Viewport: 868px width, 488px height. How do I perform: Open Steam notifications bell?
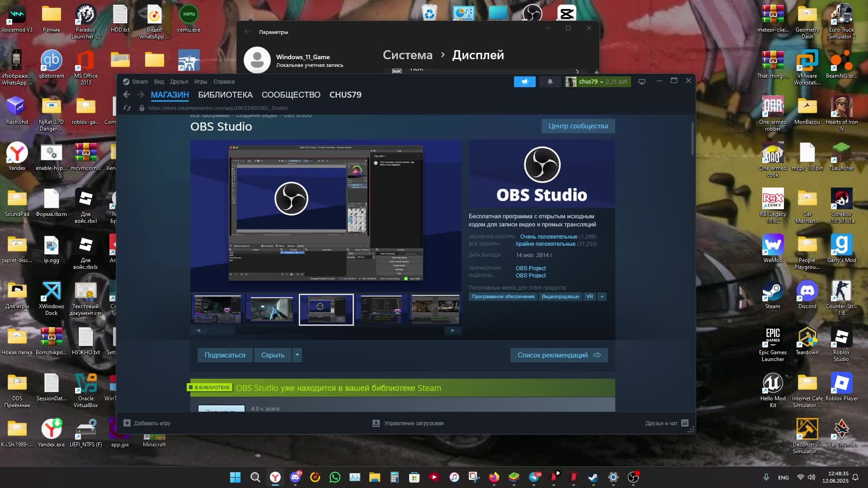pyautogui.click(x=550, y=82)
